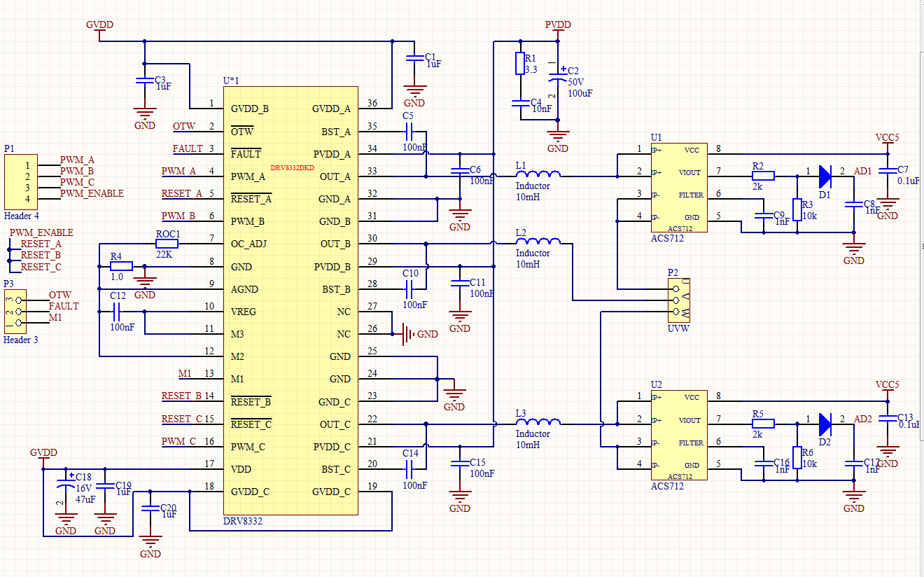Viewport: 924px width, 577px height.
Task: Select polarized capacitor C2 symbol
Action: (558, 76)
